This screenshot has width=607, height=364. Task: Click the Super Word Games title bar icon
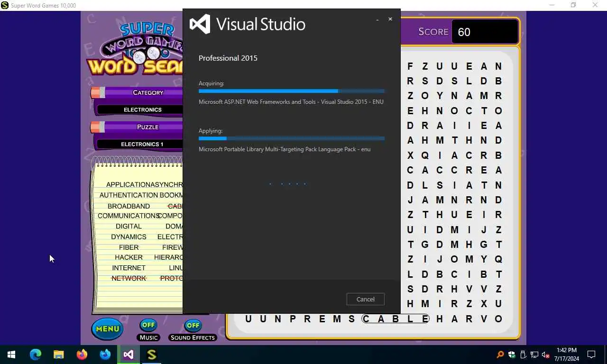(5, 5)
